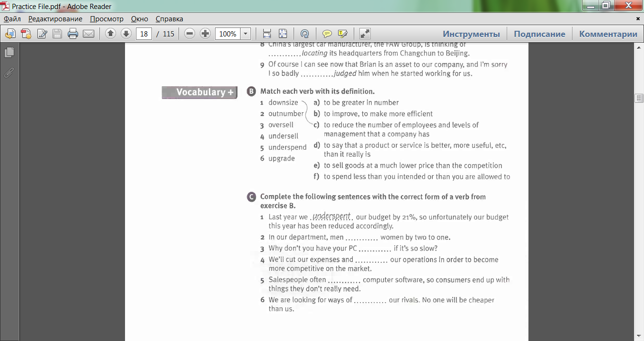Click the word 'downsize'

coord(283,102)
